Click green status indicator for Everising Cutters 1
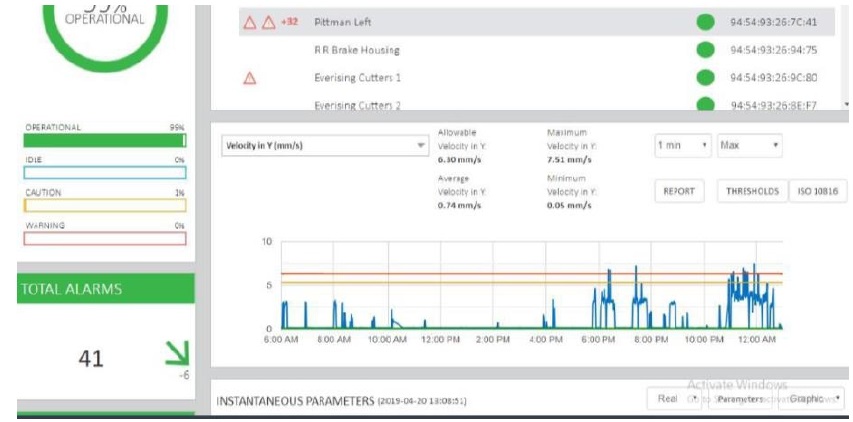 pyautogui.click(x=705, y=77)
